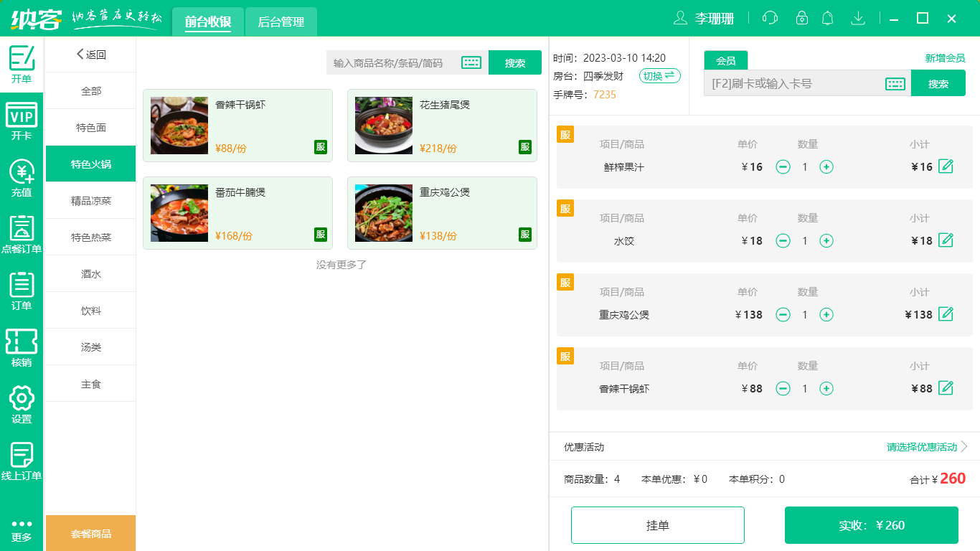Screen dimensions: 980x551
Task: Decrease quantity of 重庆鸡公煲
Action: pos(783,314)
